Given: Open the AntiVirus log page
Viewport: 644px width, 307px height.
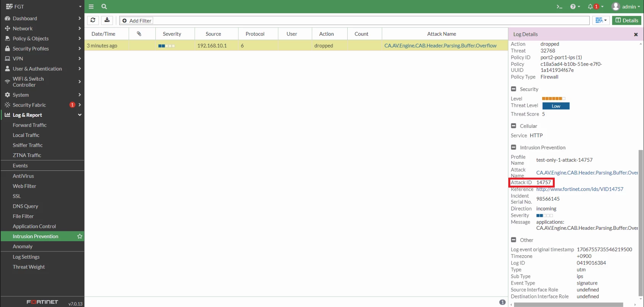Looking at the screenshot, I should click(23, 176).
